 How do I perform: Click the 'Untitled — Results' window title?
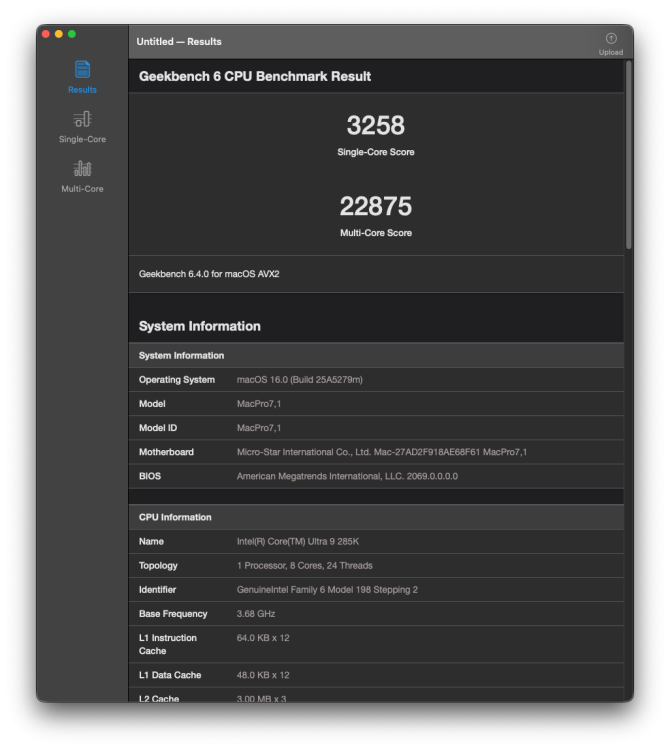(x=179, y=42)
